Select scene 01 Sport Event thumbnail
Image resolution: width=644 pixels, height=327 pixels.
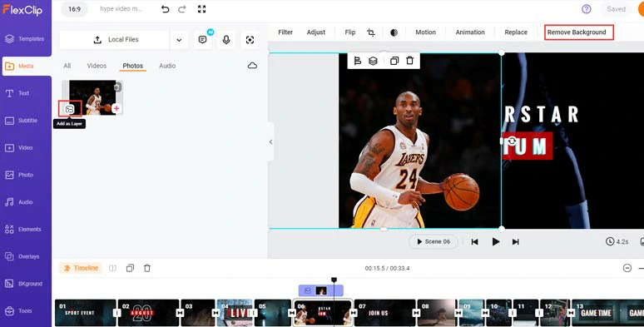pos(86,313)
